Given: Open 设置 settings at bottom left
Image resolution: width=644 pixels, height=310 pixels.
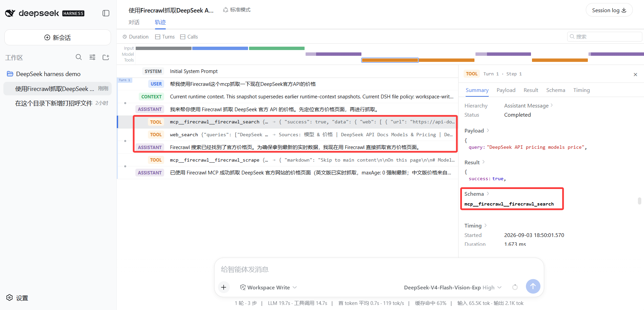Looking at the screenshot, I should pos(17,298).
